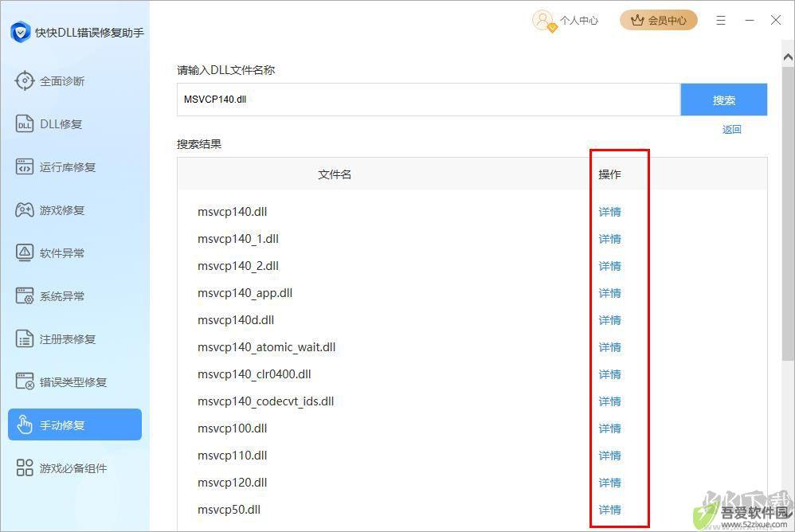The image size is (795, 532).
Task: Select 手动修复 sidebar entry
Action: (x=75, y=424)
